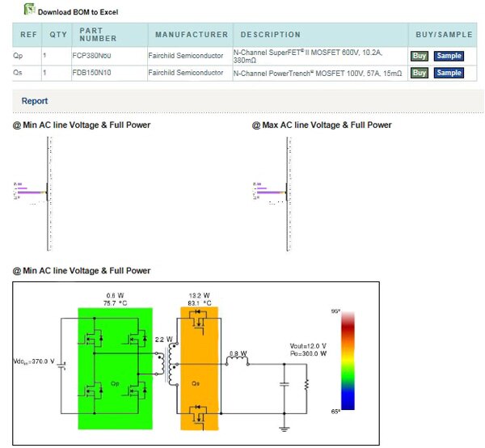485x448 pixels.
Task: Select the DESCRIPTION column header
Action: (x=270, y=35)
